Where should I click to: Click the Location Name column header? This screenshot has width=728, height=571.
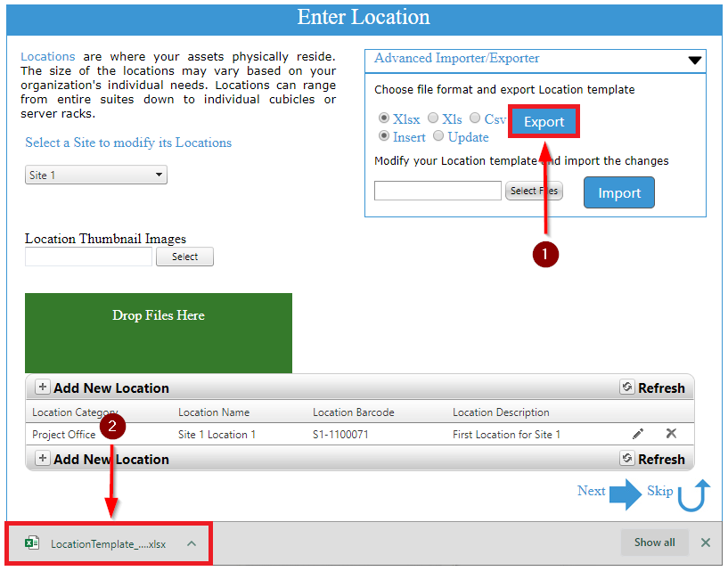(214, 412)
